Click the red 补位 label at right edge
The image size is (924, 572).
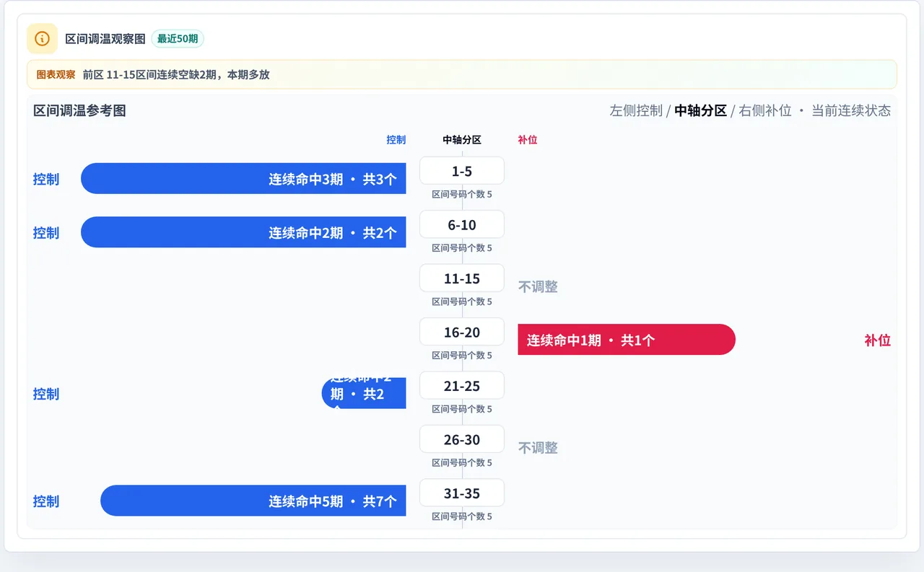(x=878, y=340)
